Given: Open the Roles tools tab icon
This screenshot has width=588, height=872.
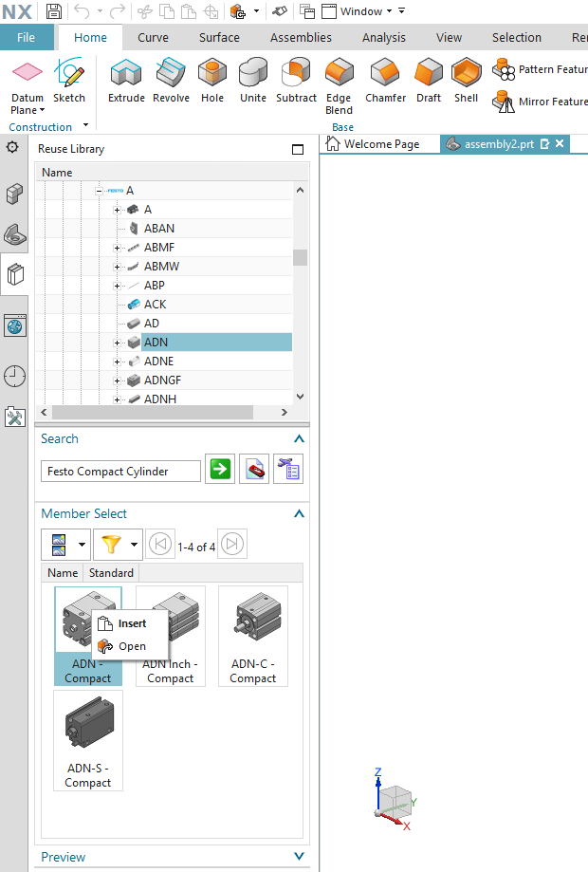Looking at the screenshot, I should 14,417.
